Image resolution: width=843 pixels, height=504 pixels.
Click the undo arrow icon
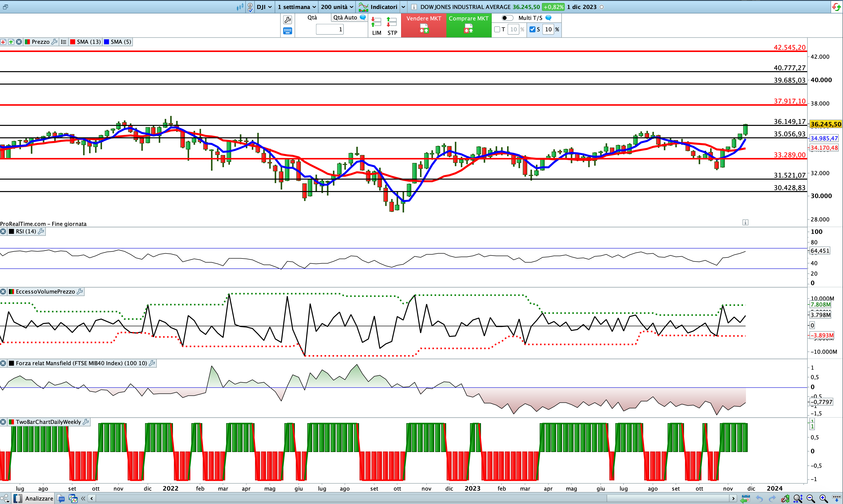click(x=759, y=499)
